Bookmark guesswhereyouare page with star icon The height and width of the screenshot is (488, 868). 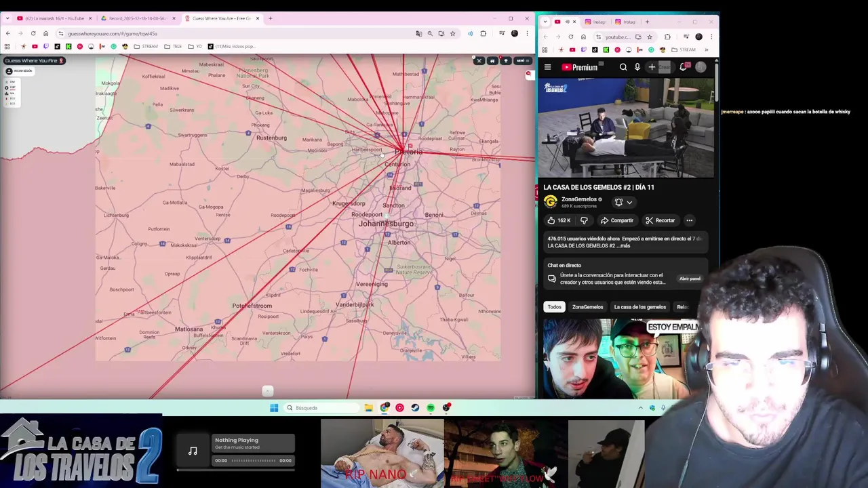[452, 33]
